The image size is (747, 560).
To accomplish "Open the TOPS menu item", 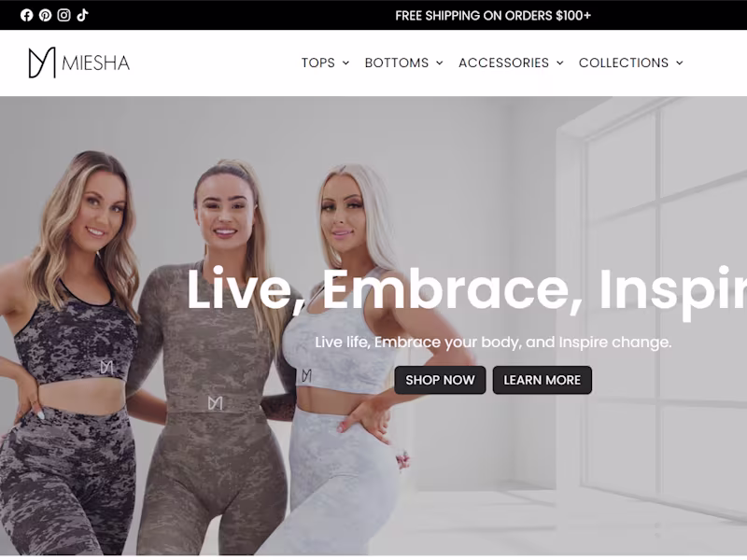I will pos(318,63).
